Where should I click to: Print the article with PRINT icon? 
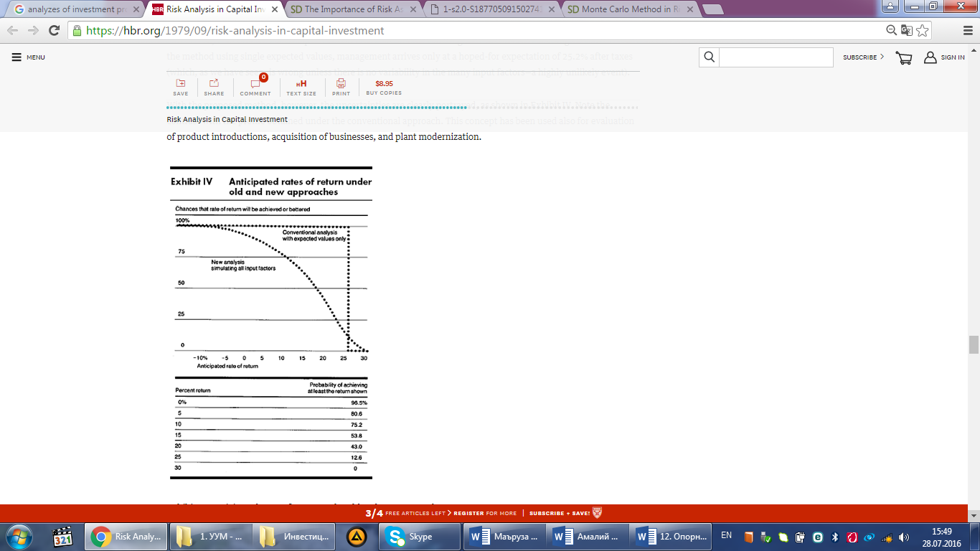[x=341, y=88]
